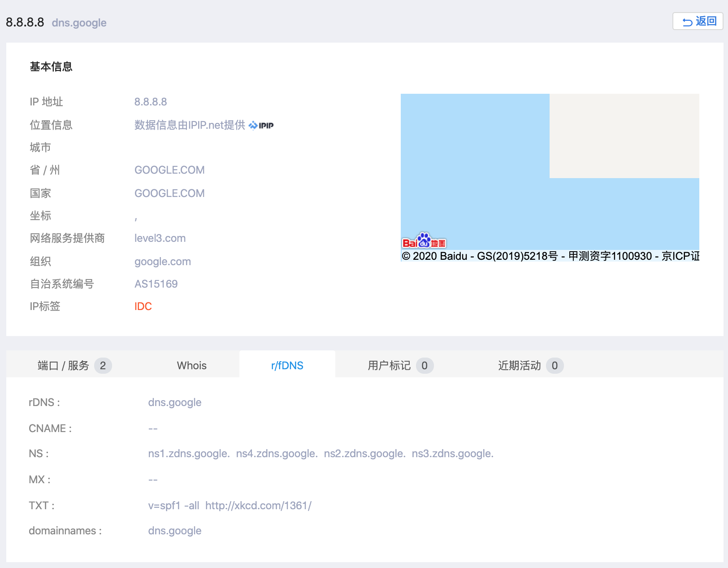The height and width of the screenshot is (568, 728).
Task: Click the dns.google hostname in header
Action: (x=79, y=23)
